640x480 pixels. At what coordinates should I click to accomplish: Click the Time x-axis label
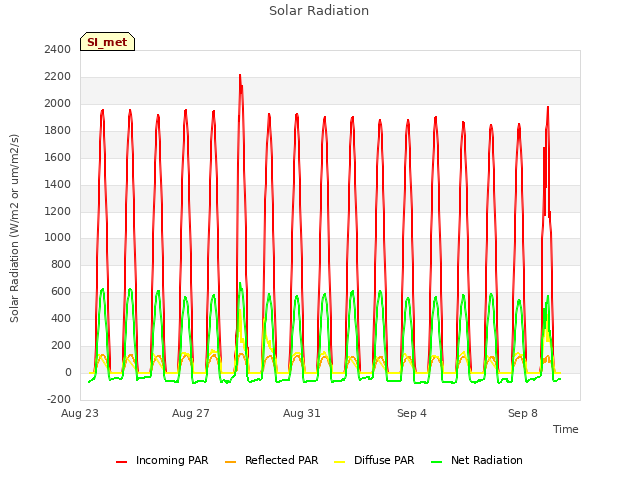[565, 429]
